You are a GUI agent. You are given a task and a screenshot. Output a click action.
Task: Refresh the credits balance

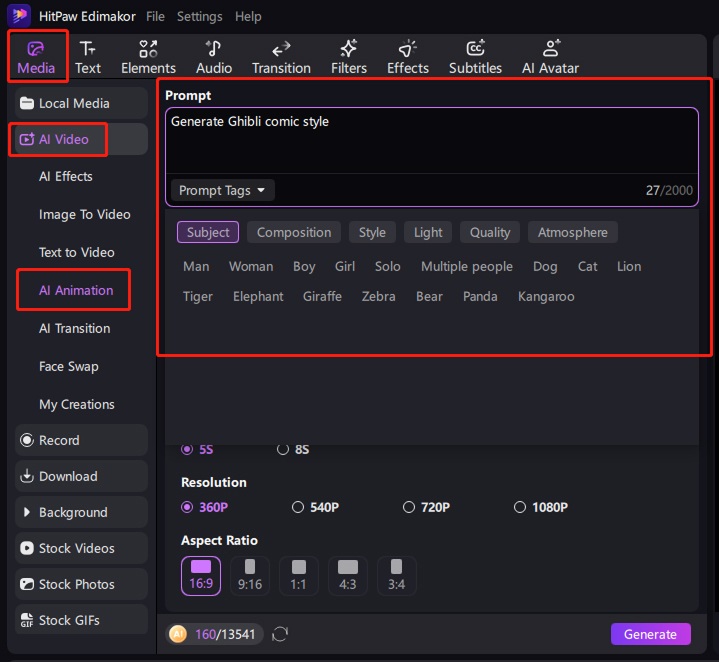pos(280,634)
